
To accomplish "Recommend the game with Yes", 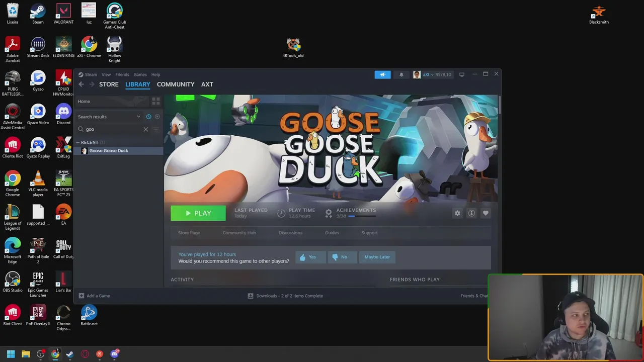I will click(x=310, y=257).
